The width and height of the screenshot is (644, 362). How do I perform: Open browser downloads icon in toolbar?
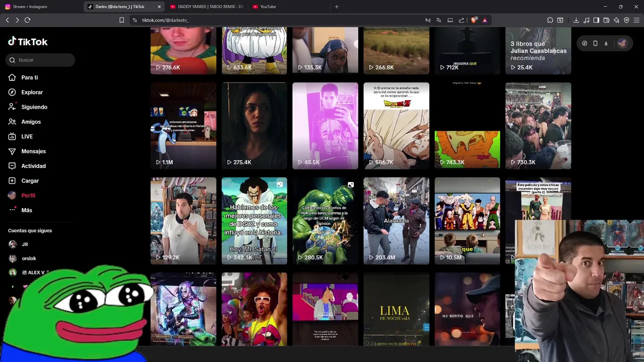click(x=576, y=20)
